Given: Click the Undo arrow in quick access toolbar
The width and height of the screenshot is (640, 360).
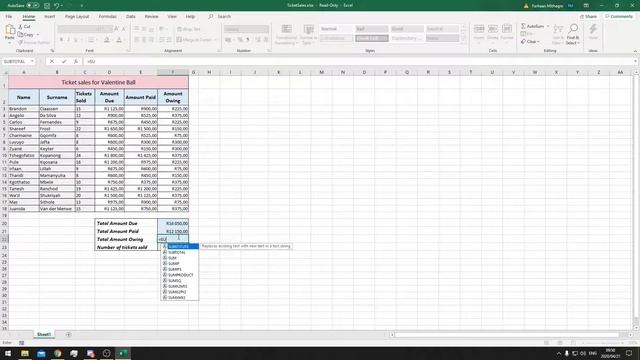Looking at the screenshot, I should pyautogui.click(x=57, y=6).
